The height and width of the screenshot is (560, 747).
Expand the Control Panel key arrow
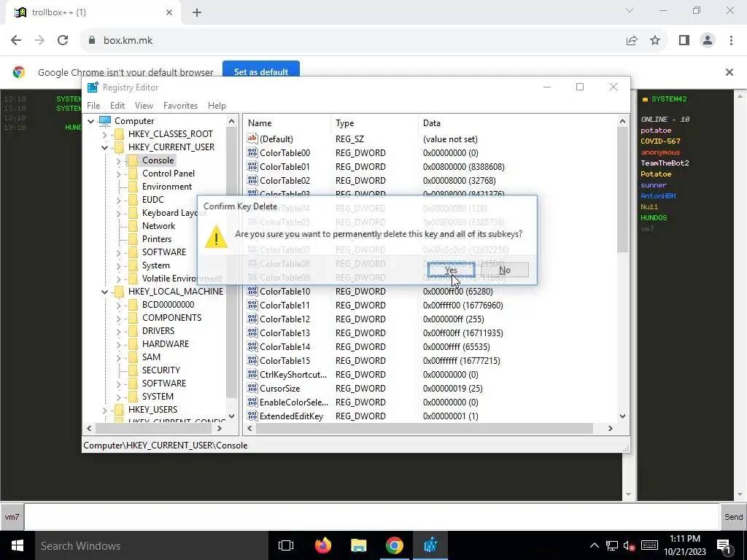click(x=118, y=174)
